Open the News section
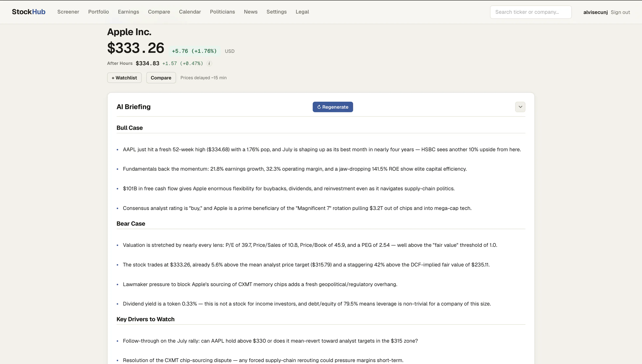Screen dimensions: 642x364 251,12
